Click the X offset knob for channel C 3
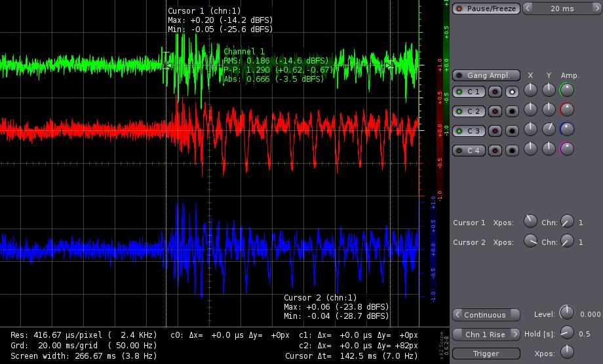This screenshot has height=364, width=603. pyautogui.click(x=530, y=129)
